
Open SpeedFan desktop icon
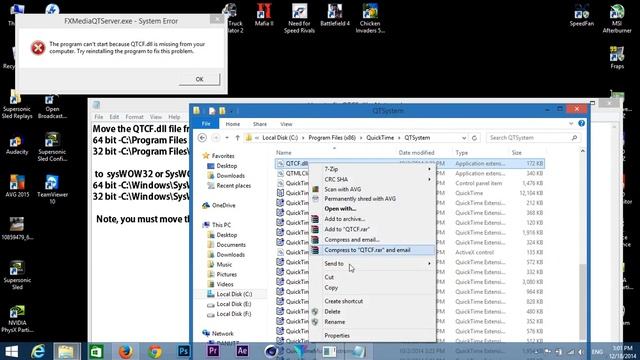(582, 15)
